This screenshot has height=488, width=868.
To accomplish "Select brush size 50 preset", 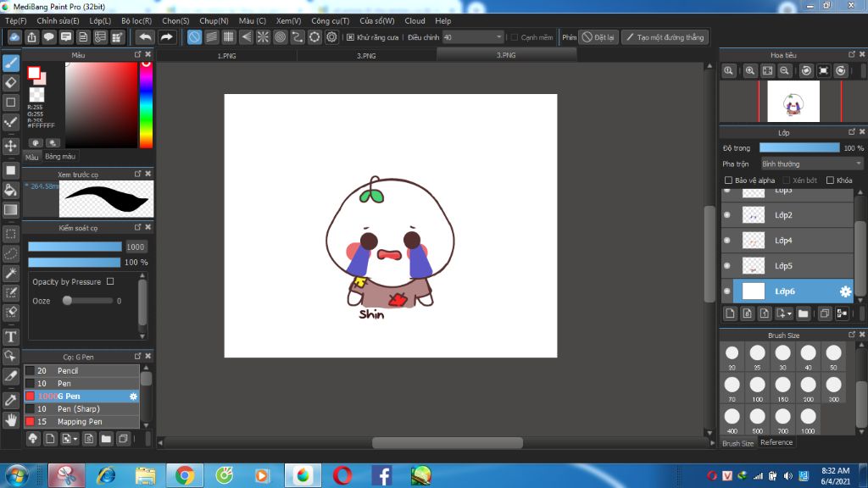I will tap(834, 357).
